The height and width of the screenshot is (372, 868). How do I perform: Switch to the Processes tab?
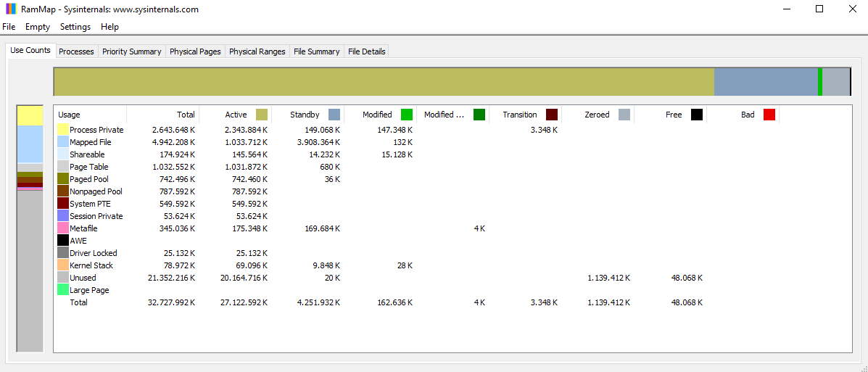76,51
